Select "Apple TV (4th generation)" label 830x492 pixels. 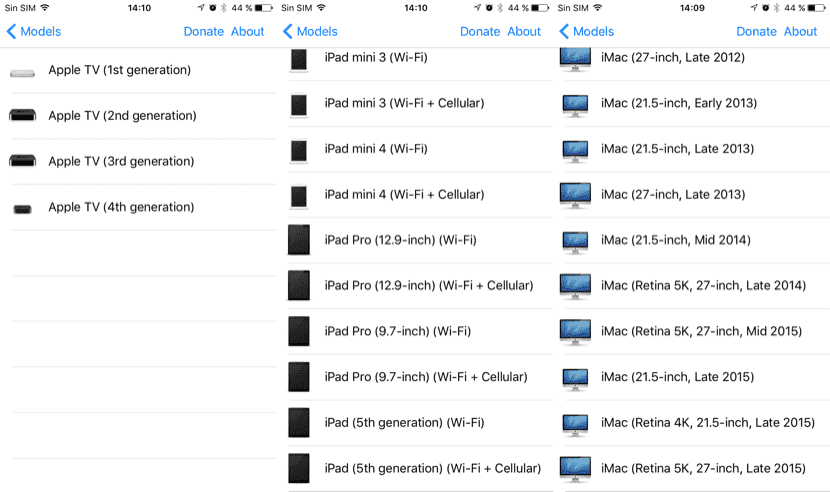click(x=121, y=207)
